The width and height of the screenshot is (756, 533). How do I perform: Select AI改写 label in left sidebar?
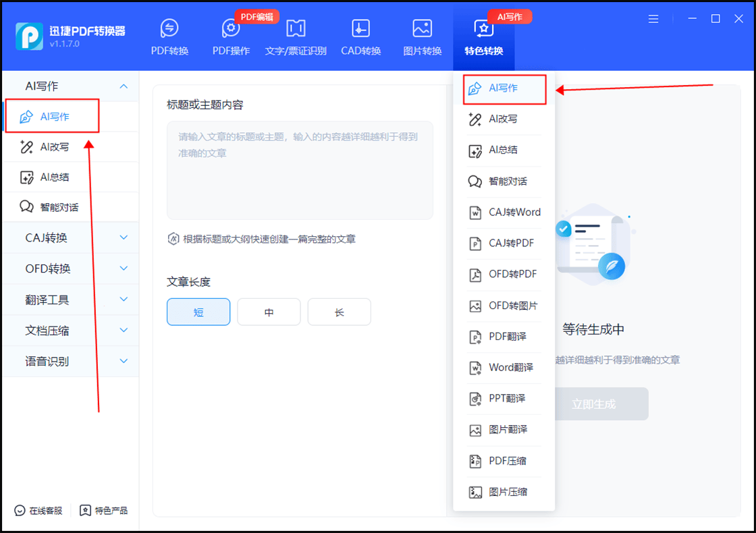(x=55, y=146)
